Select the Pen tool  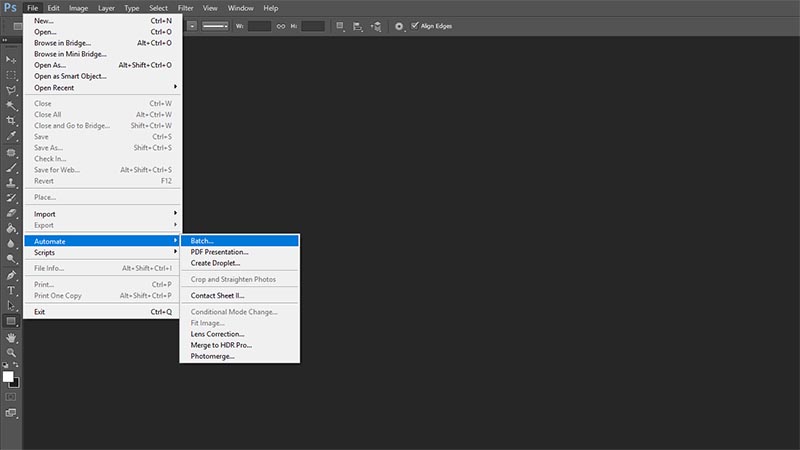coord(11,275)
